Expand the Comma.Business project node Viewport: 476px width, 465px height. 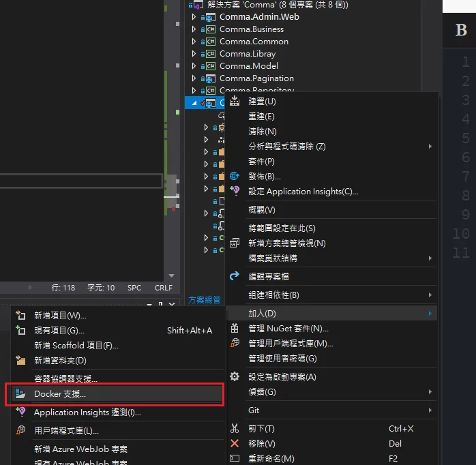pos(194,29)
